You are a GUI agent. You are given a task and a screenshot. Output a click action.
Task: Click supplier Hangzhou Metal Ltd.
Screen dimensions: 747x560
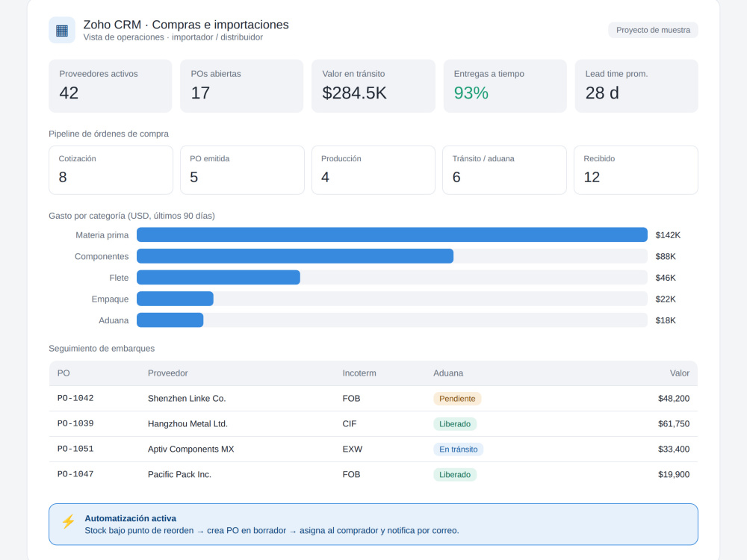[x=187, y=424]
